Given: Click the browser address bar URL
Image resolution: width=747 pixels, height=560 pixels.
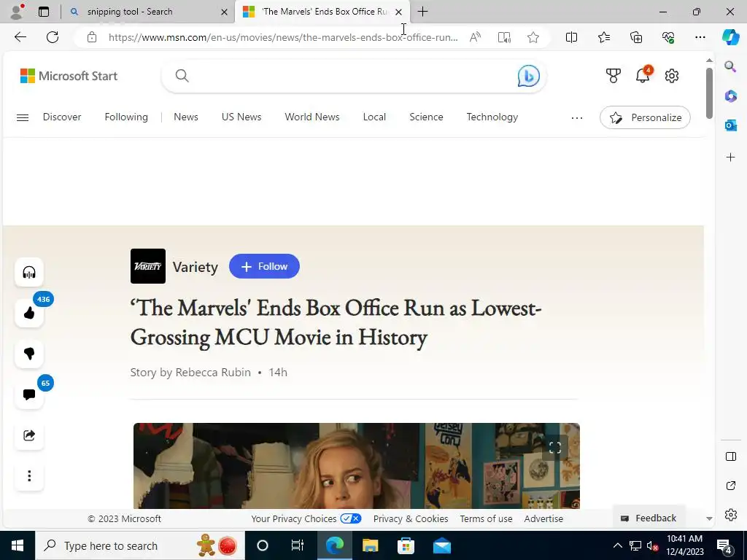Looking at the screenshot, I should [283, 37].
